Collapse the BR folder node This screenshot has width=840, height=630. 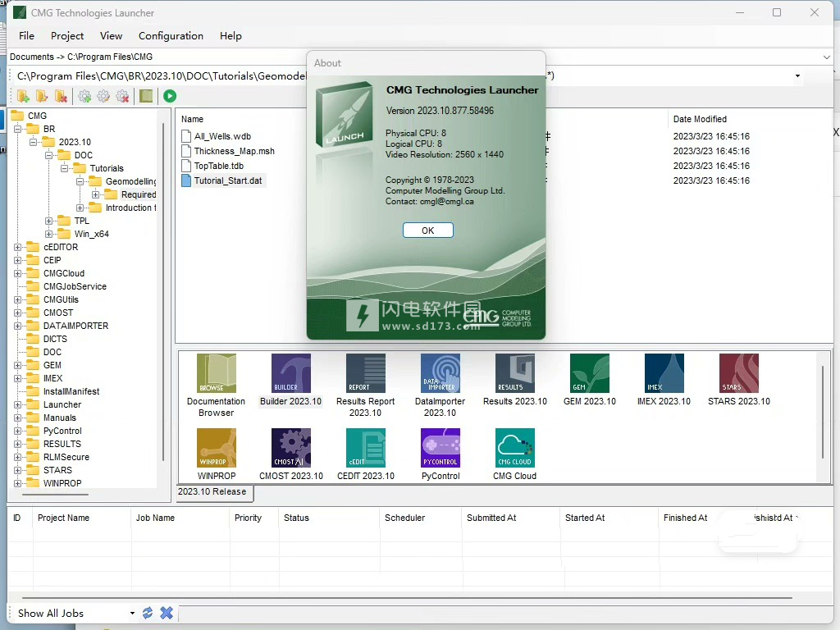[x=18, y=129]
